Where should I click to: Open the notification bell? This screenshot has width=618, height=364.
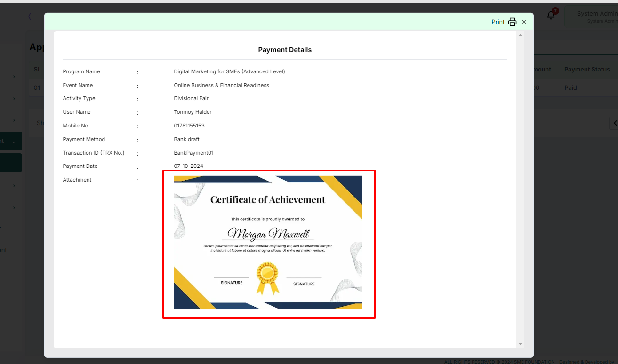pos(551,15)
